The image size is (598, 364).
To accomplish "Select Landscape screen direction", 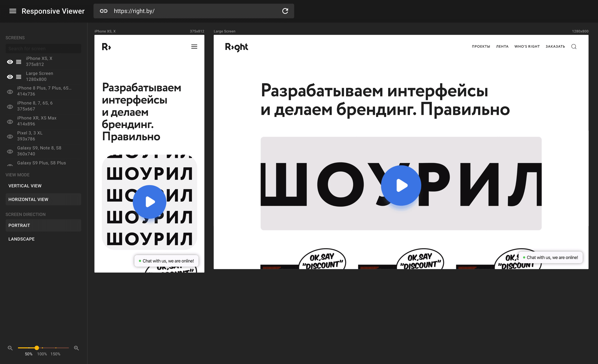I will pos(22,239).
